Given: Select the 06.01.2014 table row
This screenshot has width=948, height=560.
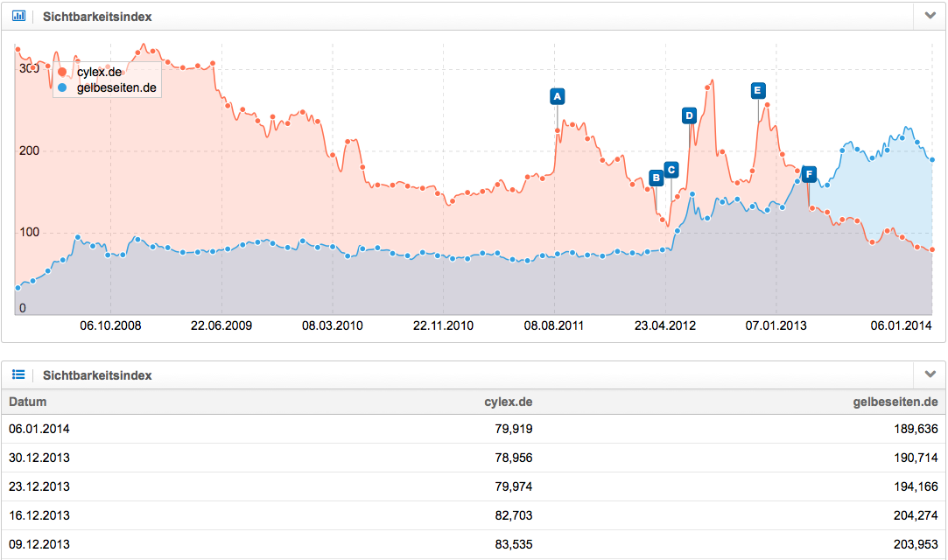Looking at the screenshot, I should tap(38, 429).
